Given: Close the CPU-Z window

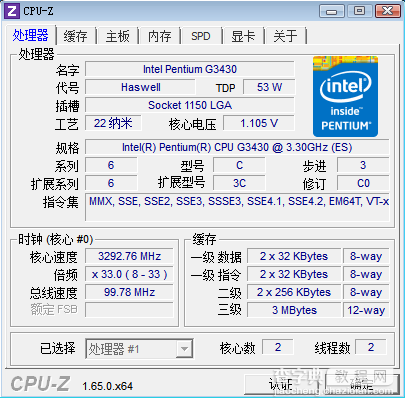Looking at the screenshot, I should coord(387,11).
